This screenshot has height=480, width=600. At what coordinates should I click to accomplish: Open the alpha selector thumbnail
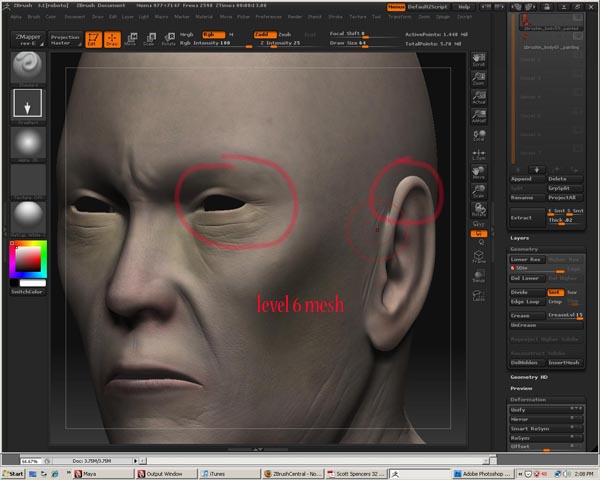(x=28, y=142)
